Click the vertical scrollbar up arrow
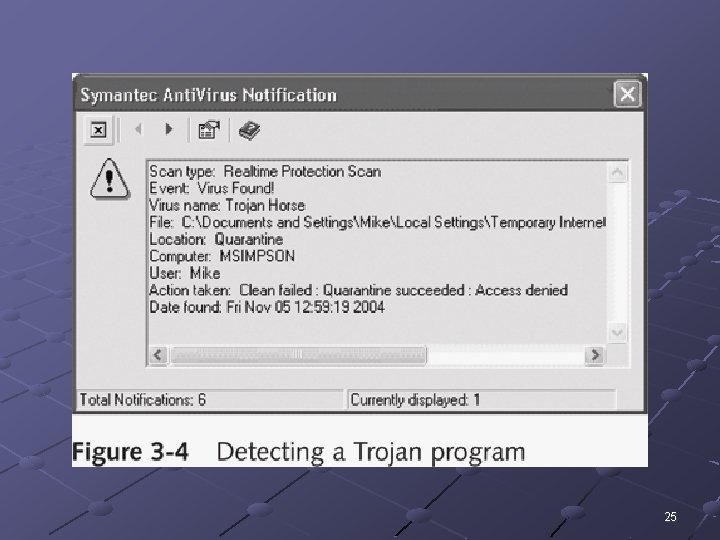The image size is (720, 540). (618, 173)
